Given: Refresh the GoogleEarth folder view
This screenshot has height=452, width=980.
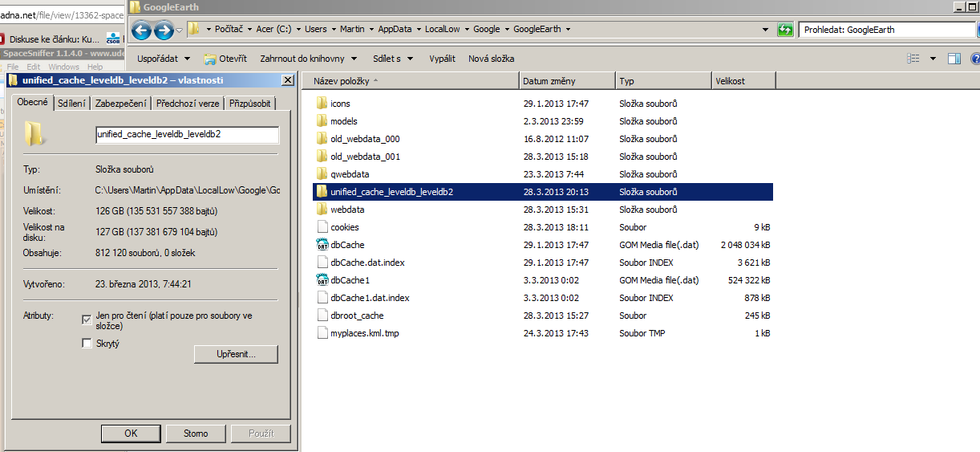Looking at the screenshot, I should 785,30.
